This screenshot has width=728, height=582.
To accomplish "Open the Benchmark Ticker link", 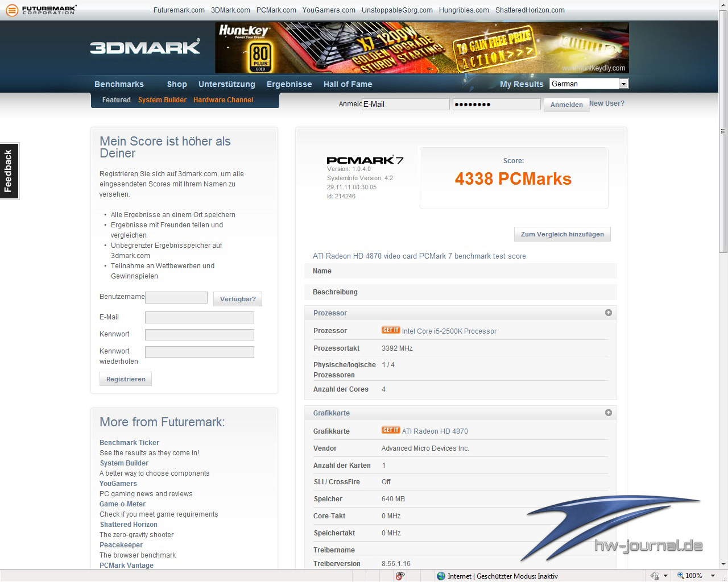I will [x=129, y=443].
